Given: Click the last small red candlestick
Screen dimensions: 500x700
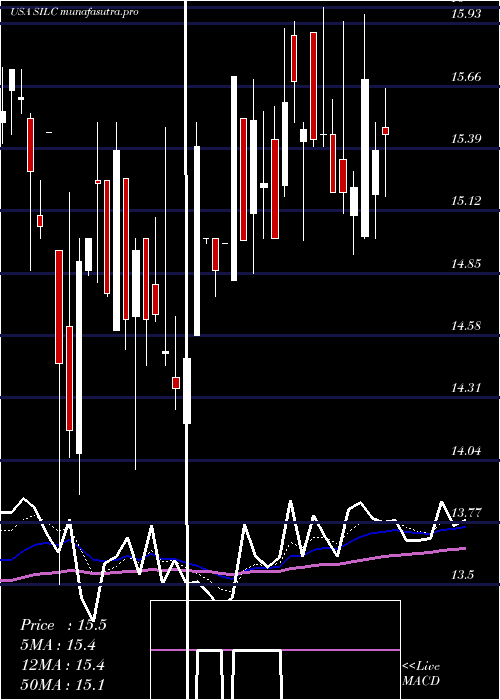Looking at the screenshot, I should [385, 131].
